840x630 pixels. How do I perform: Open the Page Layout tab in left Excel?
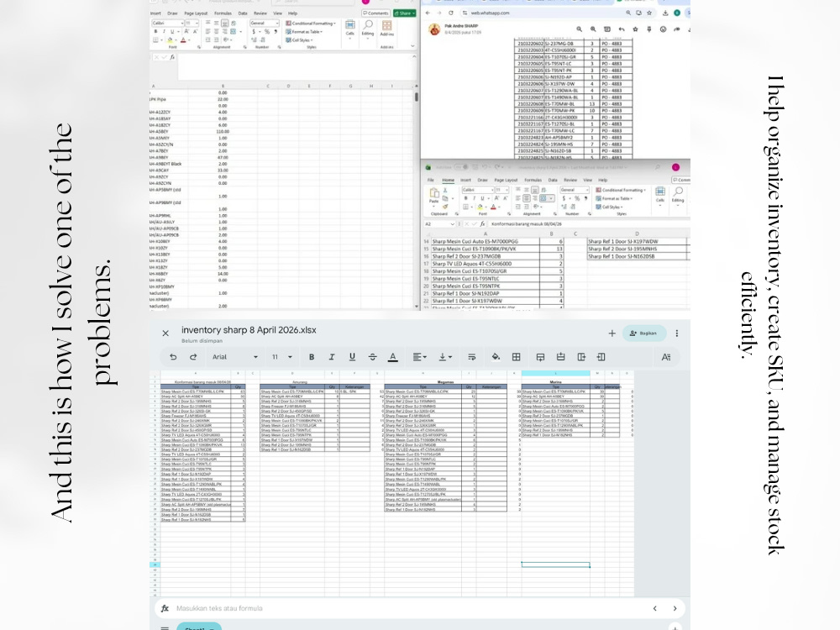196,13
